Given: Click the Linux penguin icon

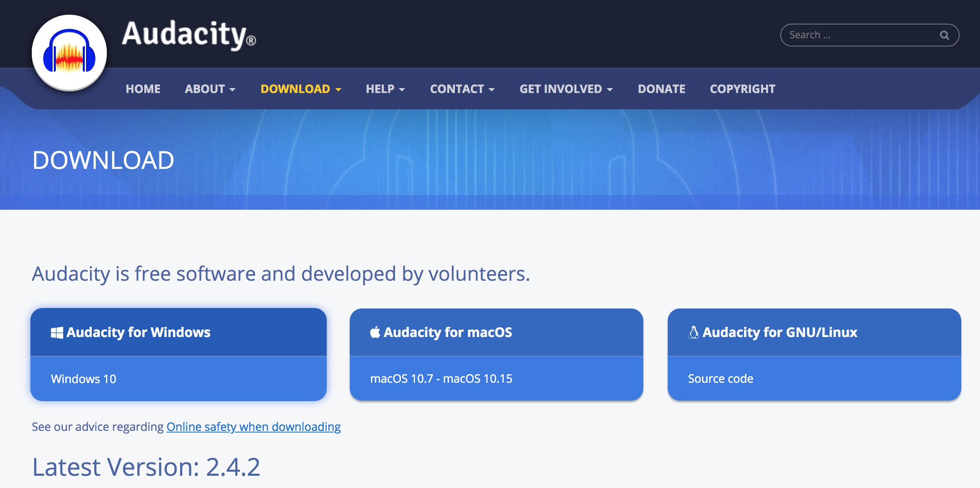Looking at the screenshot, I should click(693, 332).
